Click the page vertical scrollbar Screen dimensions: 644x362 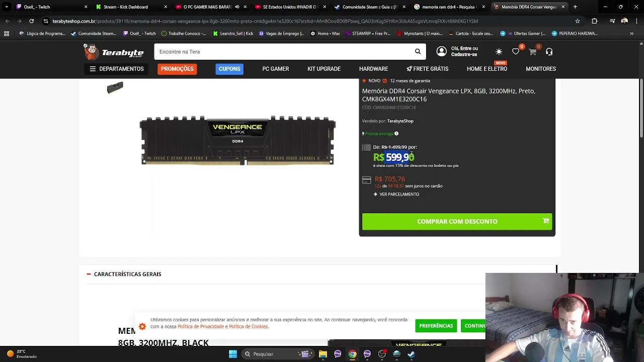pyautogui.click(x=641, y=108)
